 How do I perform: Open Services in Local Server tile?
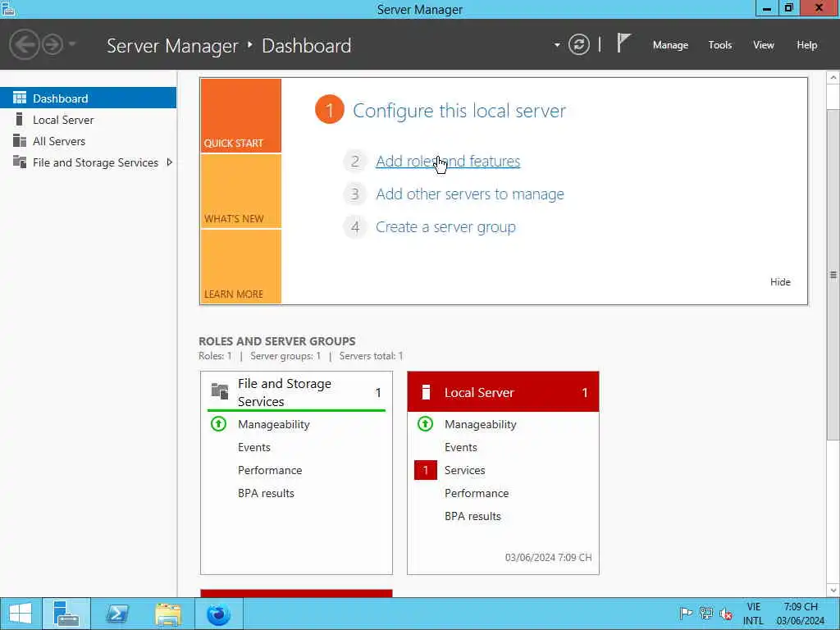pyautogui.click(x=464, y=470)
